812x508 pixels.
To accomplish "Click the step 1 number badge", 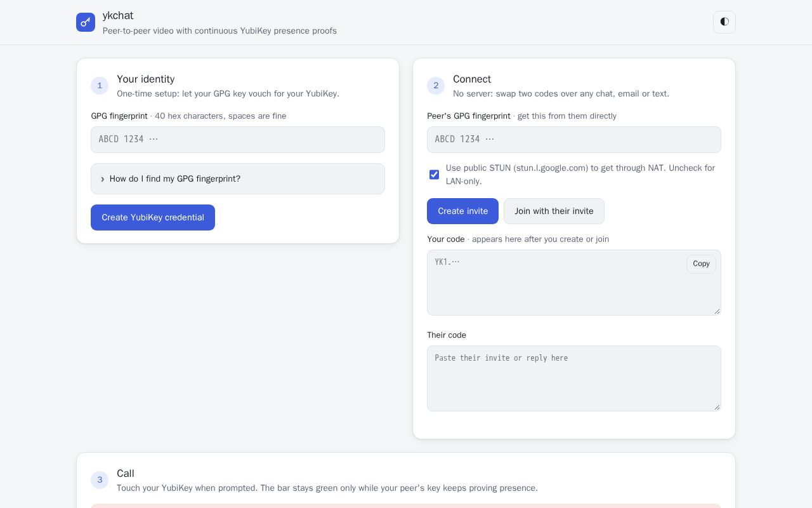I will click(100, 86).
